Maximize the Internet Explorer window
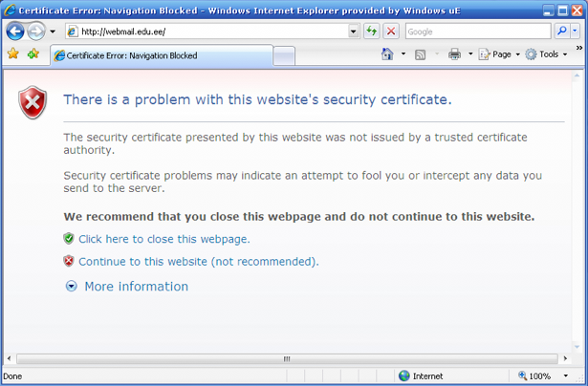588x386 pixels. coord(563,11)
